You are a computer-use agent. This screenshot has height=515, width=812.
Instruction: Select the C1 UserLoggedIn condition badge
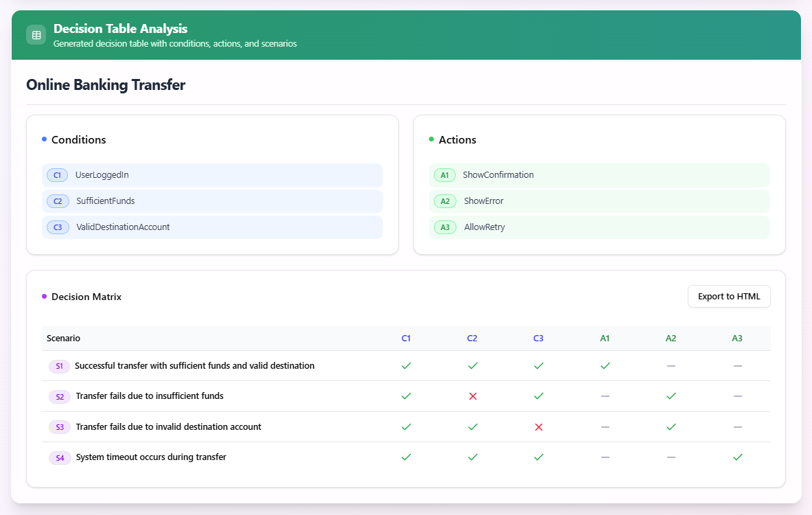(x=58, y=175)
